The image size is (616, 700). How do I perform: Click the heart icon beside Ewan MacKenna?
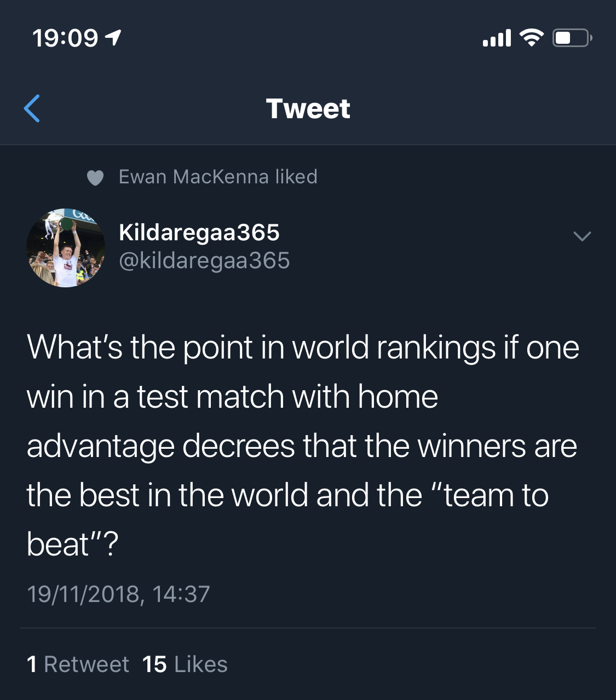pyautogui.click(x=95, y=177)
